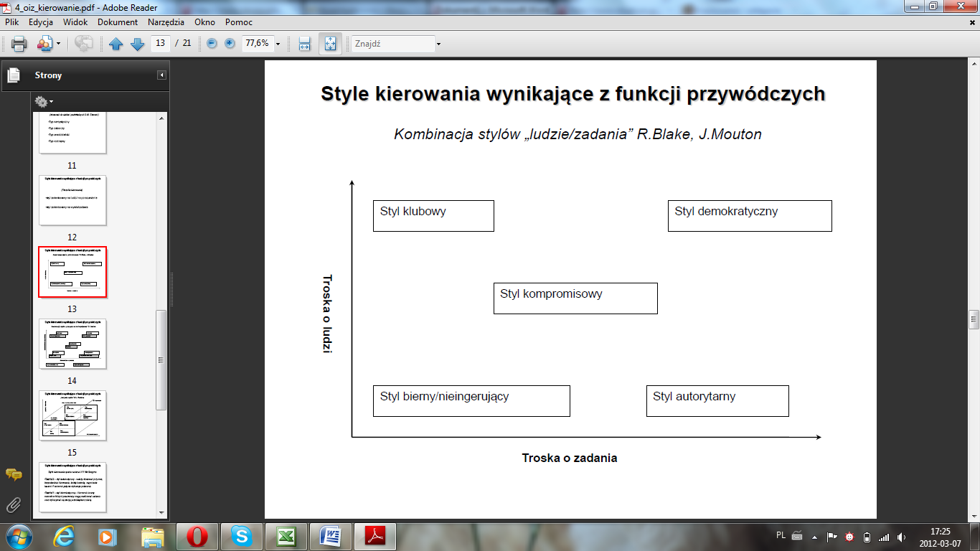The image size is (980, 551).
Task: Toggle the fit full page view icon
Action: click(330, 44)
